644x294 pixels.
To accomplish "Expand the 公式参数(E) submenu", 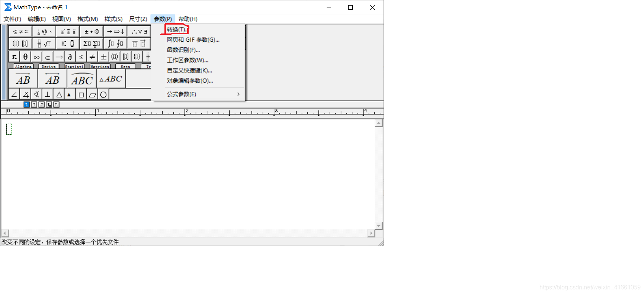I will [x=198, y=94].
